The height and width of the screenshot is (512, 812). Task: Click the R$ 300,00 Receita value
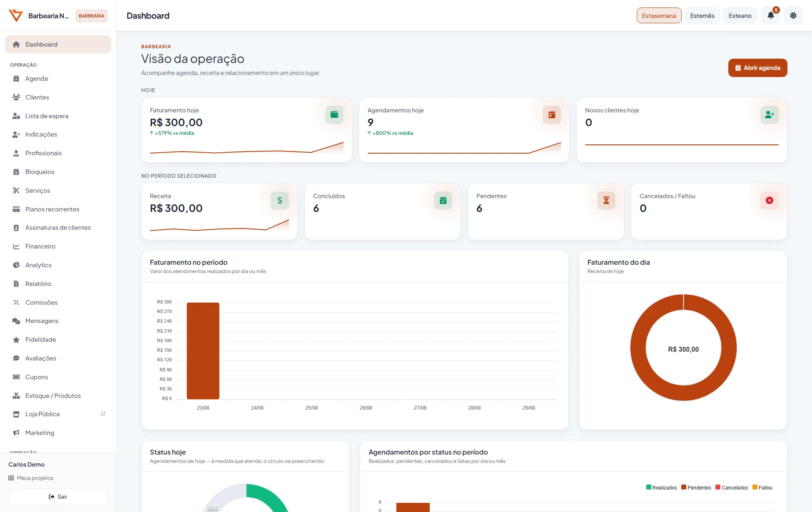(176, 208)
